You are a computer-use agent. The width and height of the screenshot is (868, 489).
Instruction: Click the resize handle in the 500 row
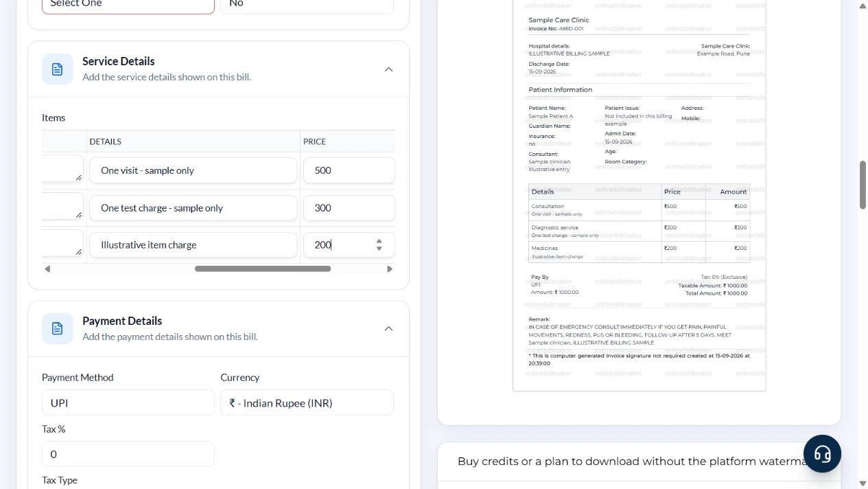coord(78,178)
